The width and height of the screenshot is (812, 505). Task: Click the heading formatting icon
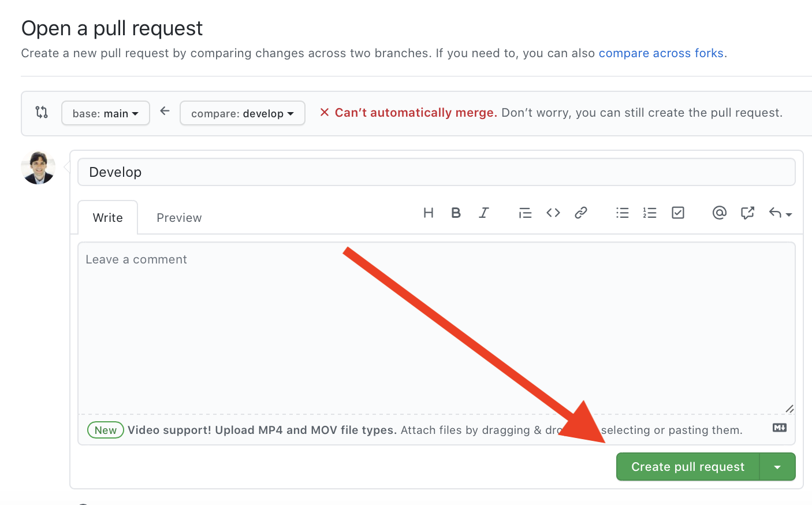pos(428,213)
